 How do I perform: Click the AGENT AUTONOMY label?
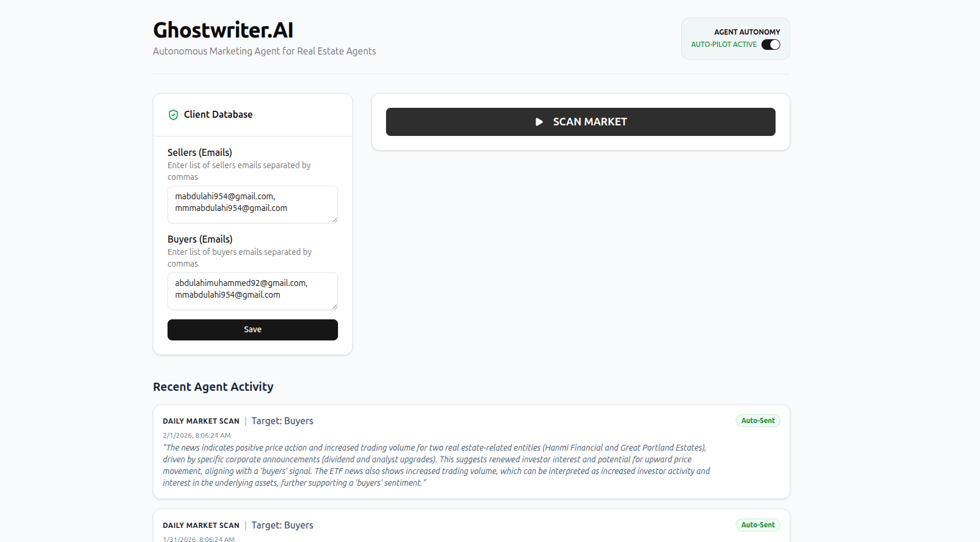pos(747,32)
